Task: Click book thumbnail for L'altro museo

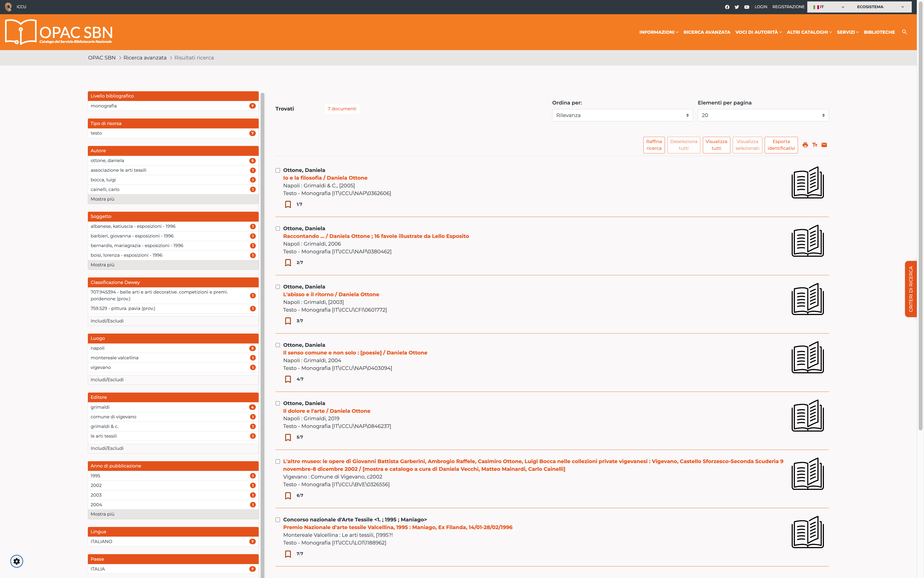Action: click(x=808, y=474)
